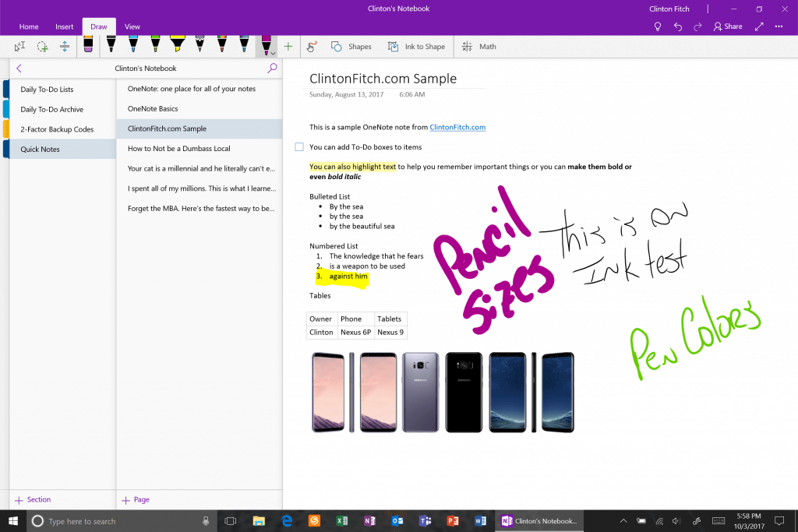Open More Options with the ellipsis
798x532 pixels.
pos(779,26)
